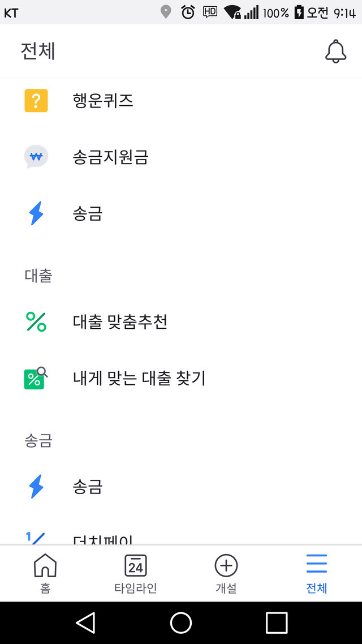
Task: Select the 전체 tab in bottom navigation
Action: (317, 573)
